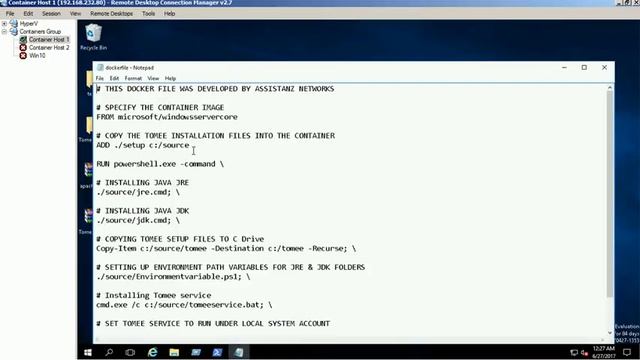Click scrollbar down arrow in Notepad
640x360 pixels.
pyautogui.click(x=610, y=333)
